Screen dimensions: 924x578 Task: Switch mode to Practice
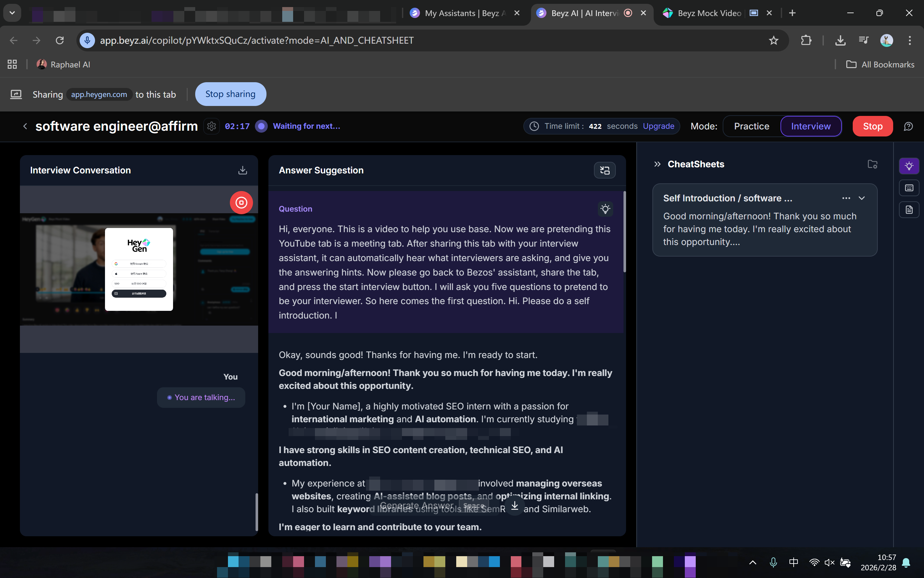[751, 126]
